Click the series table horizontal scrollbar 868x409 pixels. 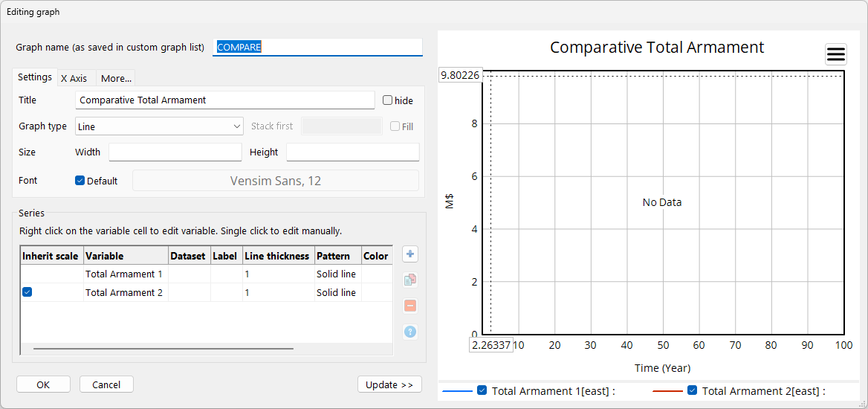163,348
